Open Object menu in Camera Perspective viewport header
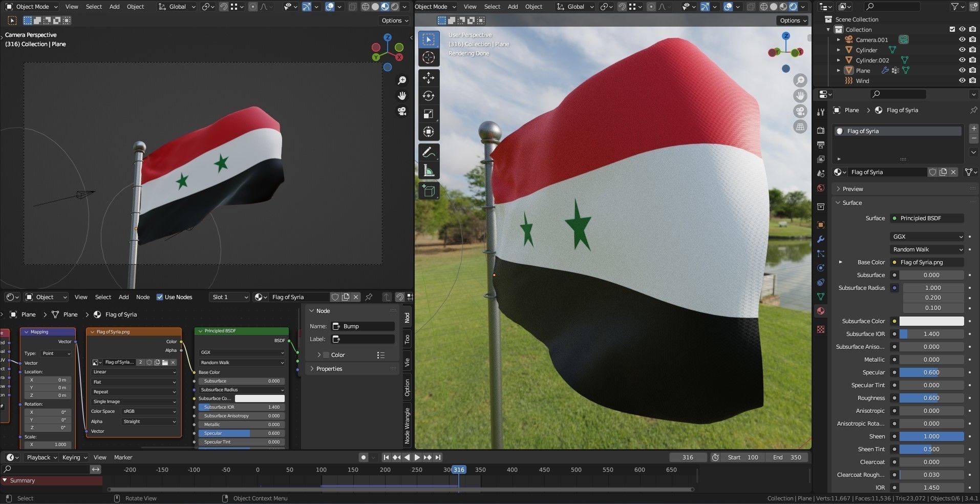 click(x=135, y=7)
